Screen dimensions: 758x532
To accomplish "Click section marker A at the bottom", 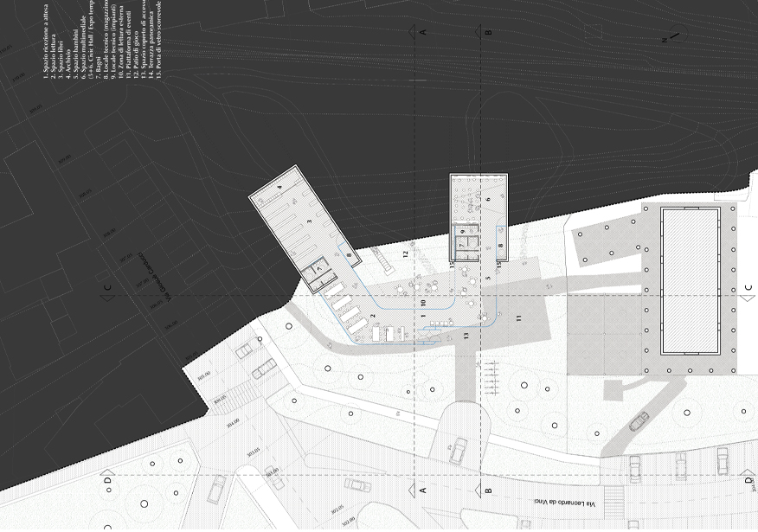I will pos(423,490).
